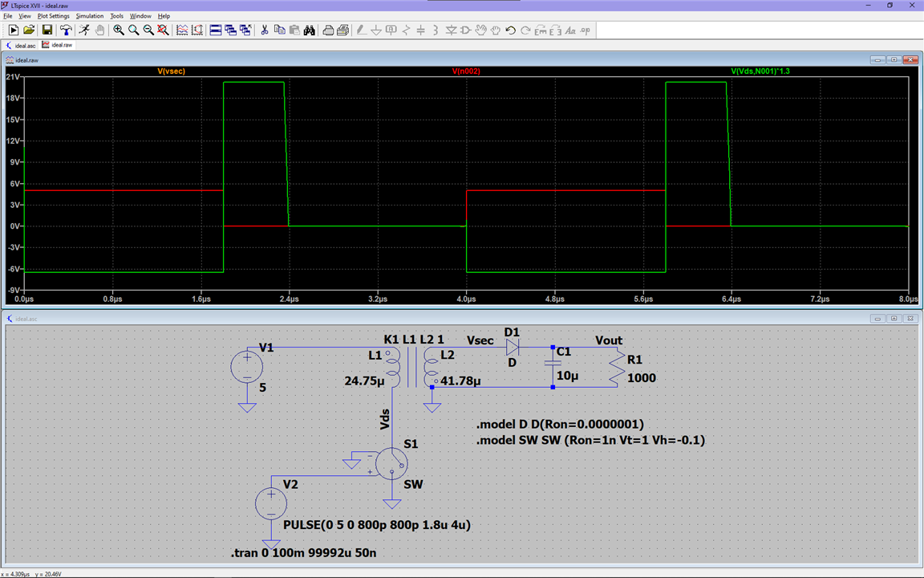Open the Control Panel hammer icon
The image size is (924, 578).
[x=66, y=31]
